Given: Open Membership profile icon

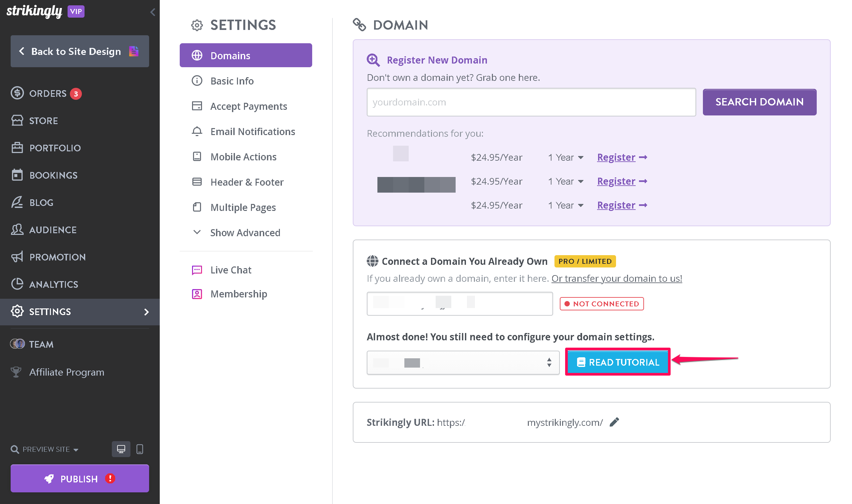Looking at the screenshot, I should tap(197, 294).
